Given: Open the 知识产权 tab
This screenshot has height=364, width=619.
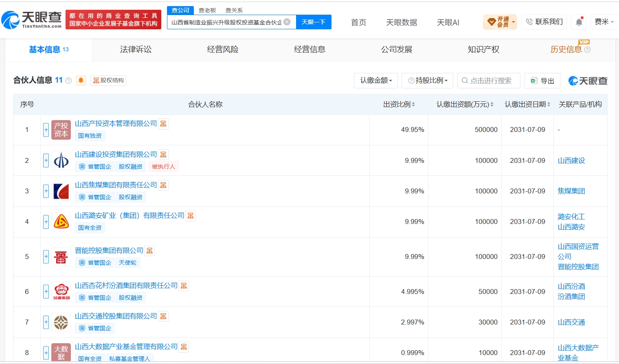Looking at the screenshot, I should (483, 50).
